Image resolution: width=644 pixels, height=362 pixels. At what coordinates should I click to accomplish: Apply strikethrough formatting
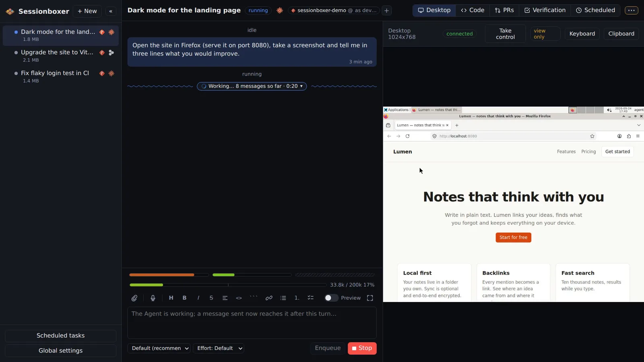pos(211,298)
